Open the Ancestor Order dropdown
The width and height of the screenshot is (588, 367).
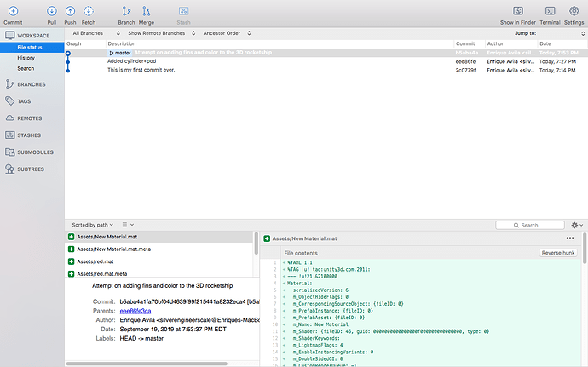tap(227, 33)
